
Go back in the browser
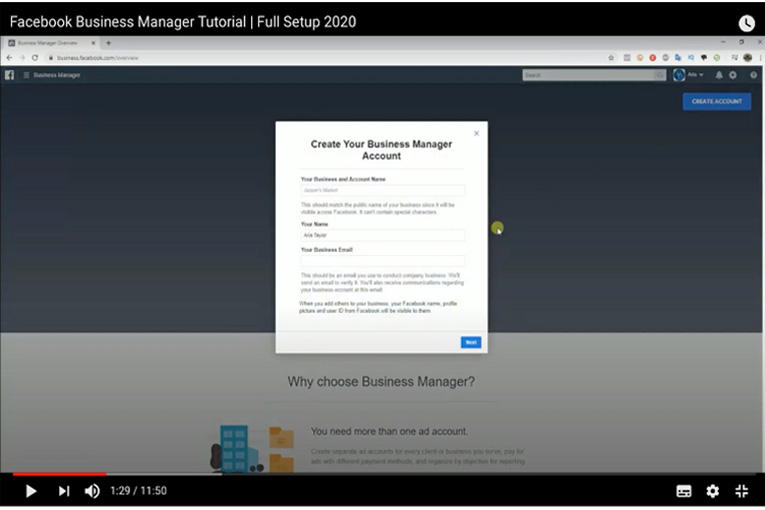(9, 58)
